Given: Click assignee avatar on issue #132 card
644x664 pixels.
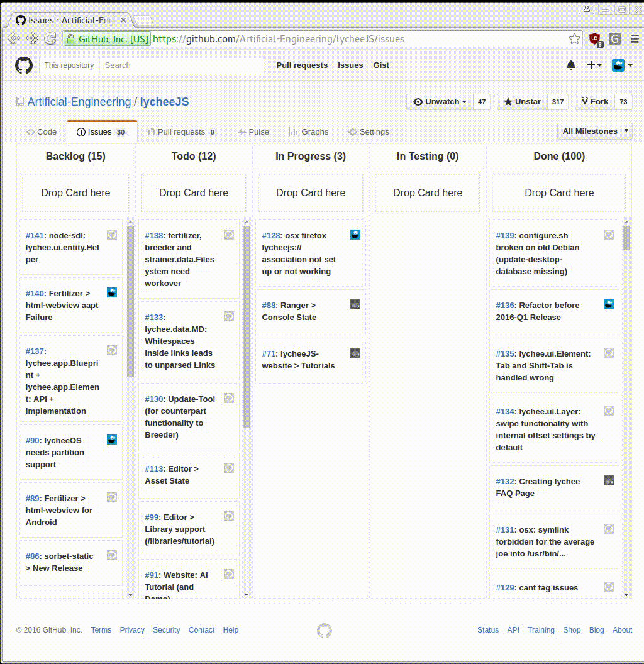Looking at the screenshot, I should 608,480.
